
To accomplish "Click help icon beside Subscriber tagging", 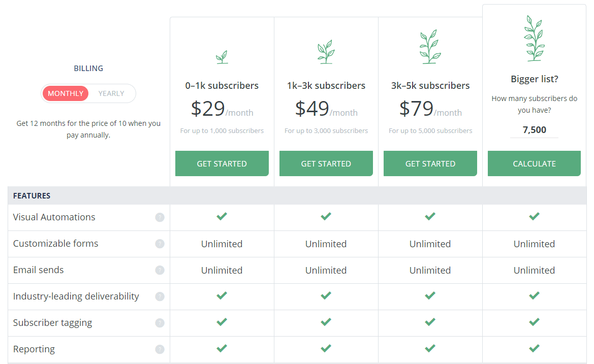I will [160, 323].
